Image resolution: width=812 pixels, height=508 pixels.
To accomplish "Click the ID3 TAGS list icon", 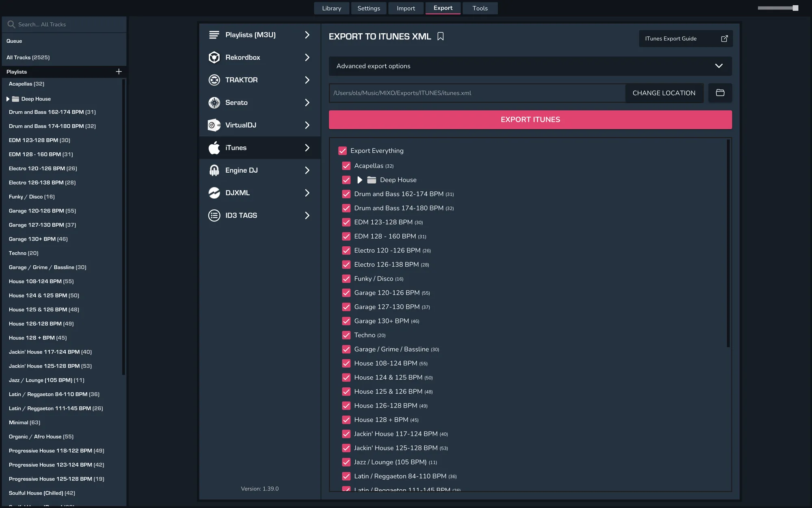I will pos(214,215).
